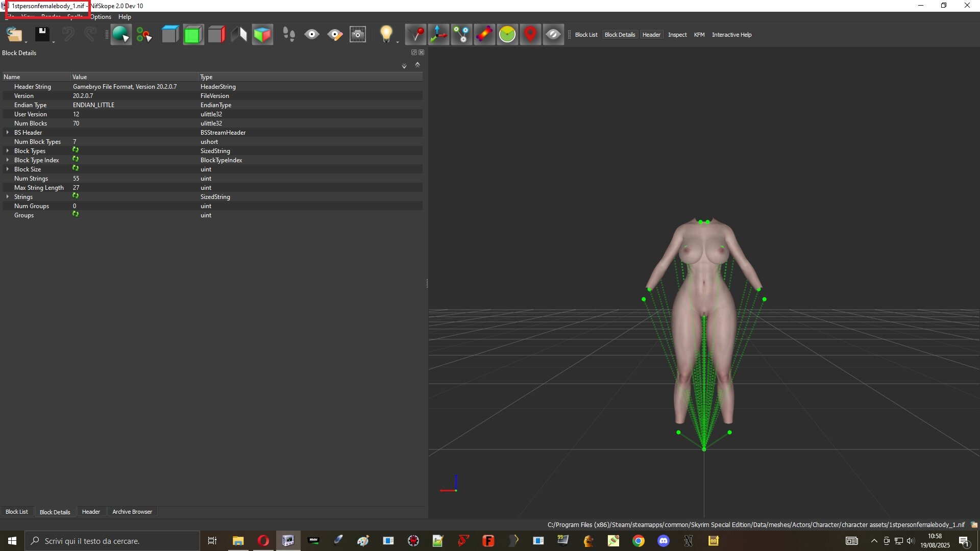Click the expand-all down chevrons button
980x551 pixels.
(404, 66)
